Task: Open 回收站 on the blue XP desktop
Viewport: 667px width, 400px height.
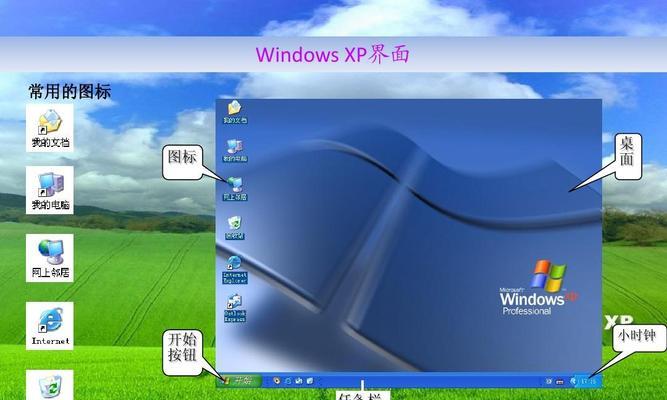Action: (x=235, y=227)
